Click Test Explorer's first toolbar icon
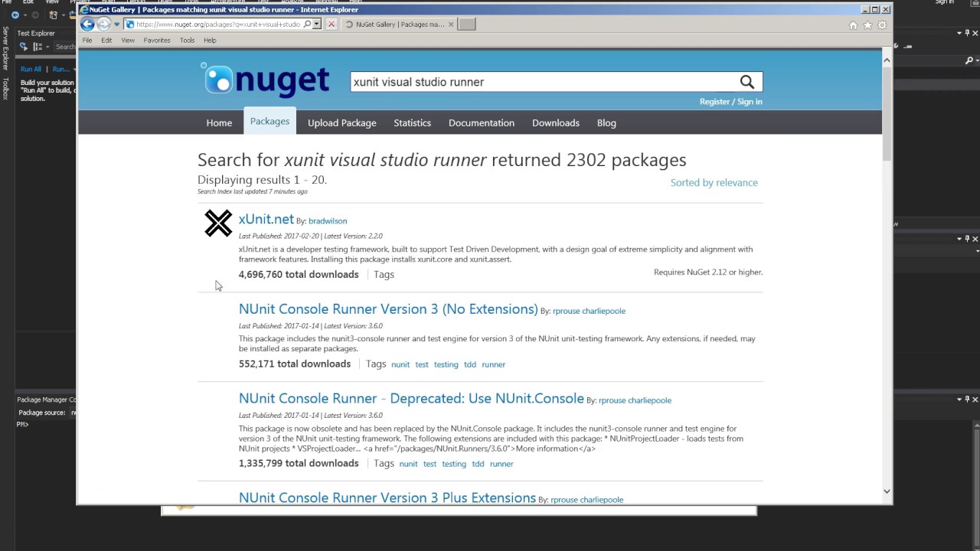 pyautogui.click(x=23, y=47)
